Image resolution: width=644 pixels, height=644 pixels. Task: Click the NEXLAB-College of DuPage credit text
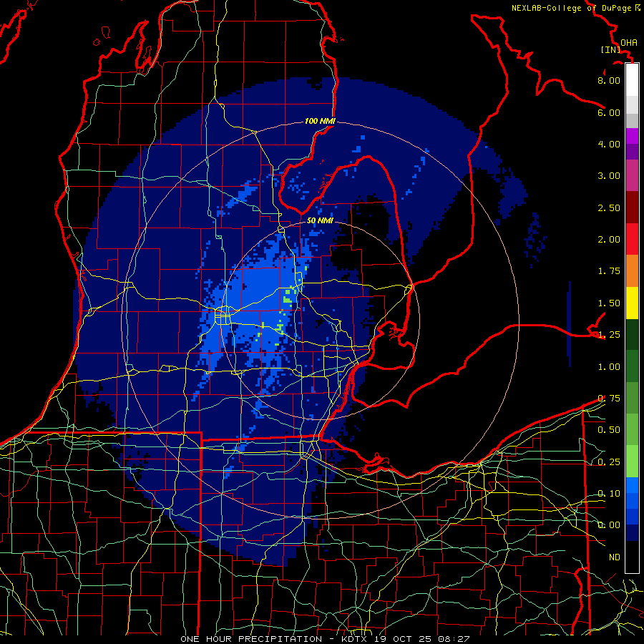(x=575, y=8)
